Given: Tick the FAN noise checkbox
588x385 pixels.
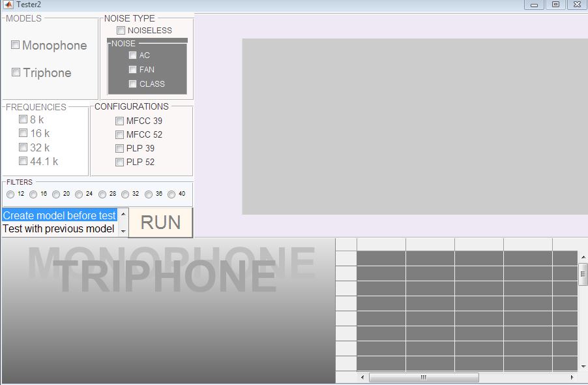Looking at the screenshot, I should (x=132, y=70).
